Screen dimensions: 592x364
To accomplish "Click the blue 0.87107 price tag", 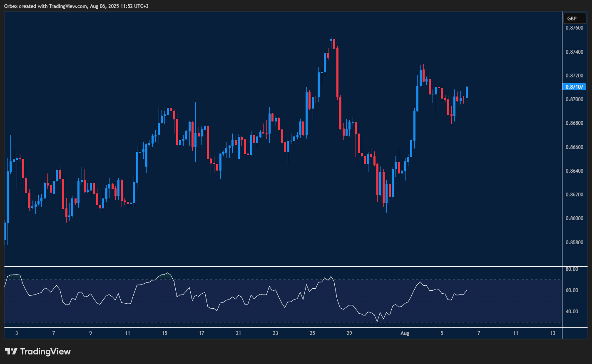I will 575,87.
